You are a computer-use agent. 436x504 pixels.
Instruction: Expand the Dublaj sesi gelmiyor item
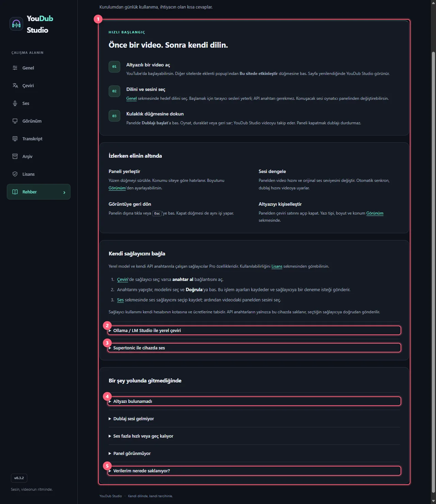point(254,419)
